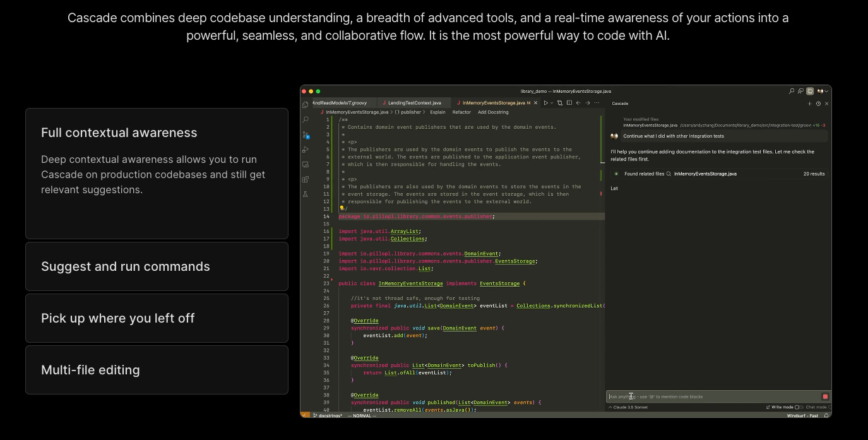Click the split editor icon

[569, 102]
